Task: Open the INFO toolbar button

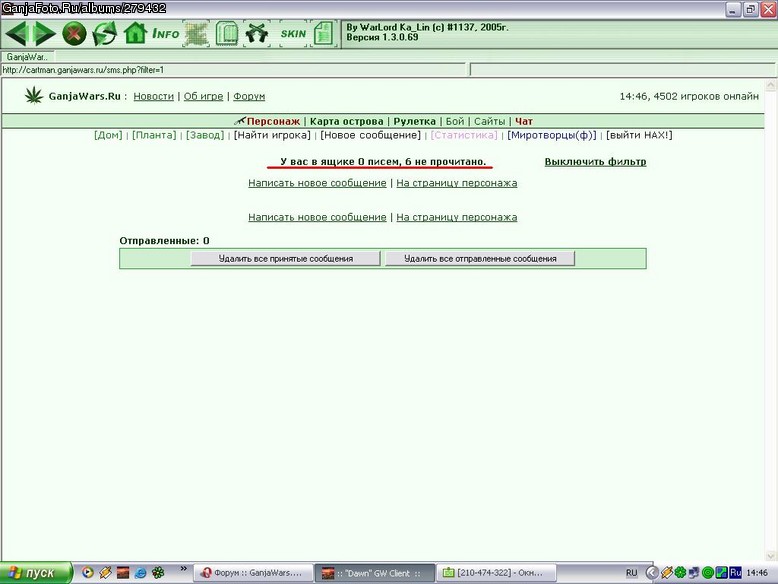Action: 166,34
